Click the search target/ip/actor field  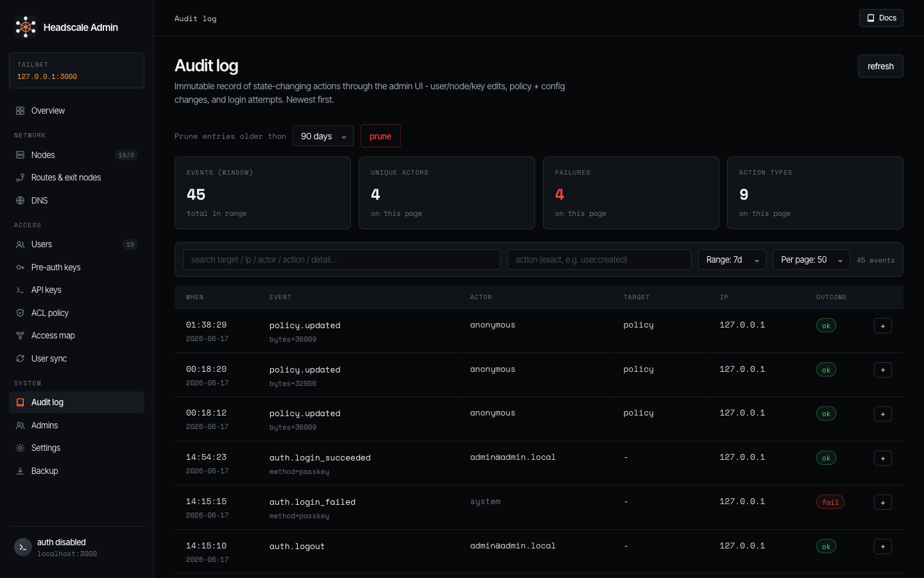341,259
